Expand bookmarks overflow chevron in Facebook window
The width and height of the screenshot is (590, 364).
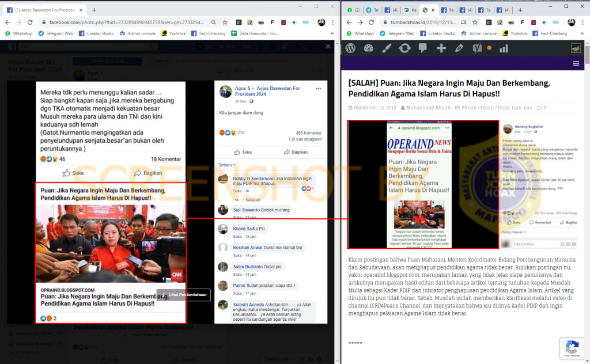click(332, 33)
